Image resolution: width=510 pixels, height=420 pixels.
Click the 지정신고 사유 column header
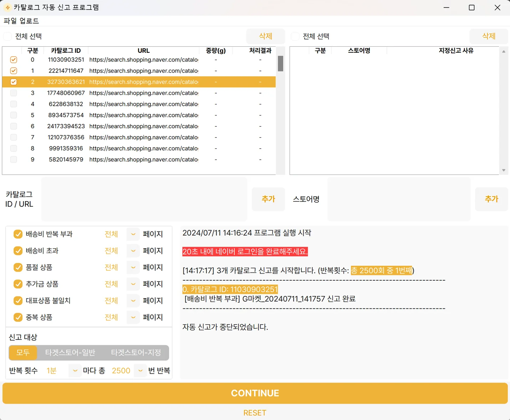click(456, 51)
